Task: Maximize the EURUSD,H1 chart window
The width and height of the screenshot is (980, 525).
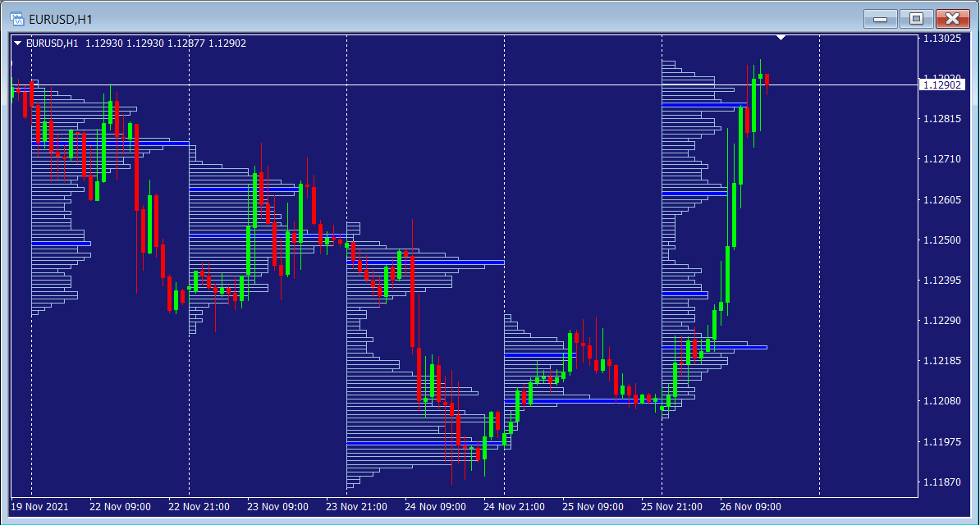Action: (x=916, y=18)
